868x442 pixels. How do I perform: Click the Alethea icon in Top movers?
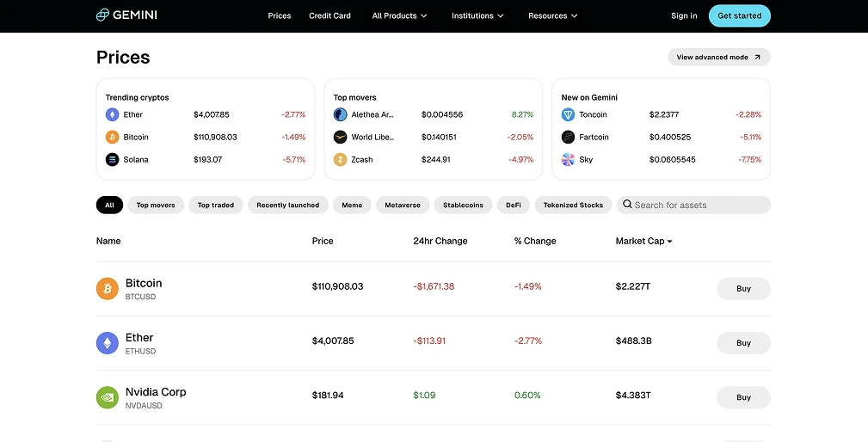click(340, 114)
